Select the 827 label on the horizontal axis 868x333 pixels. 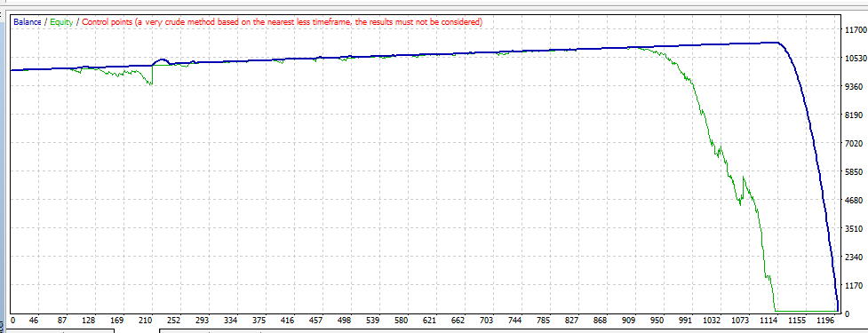(x=572, y=321)
